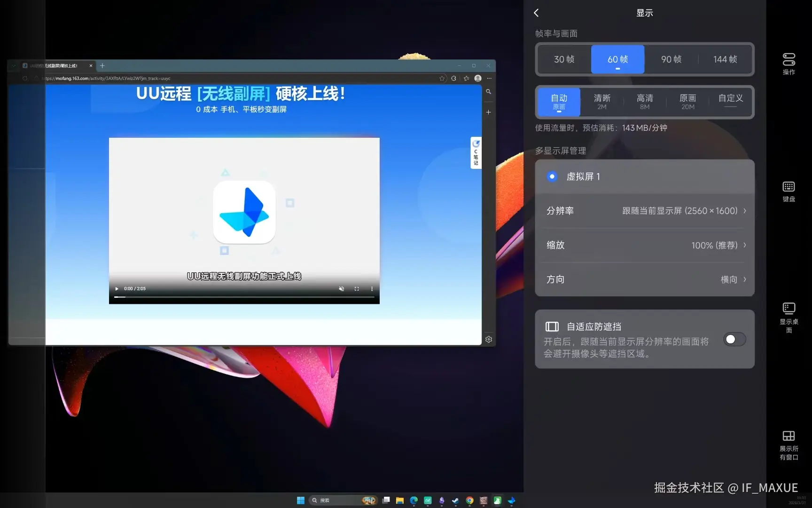Image resolution: width=812 pixels, height=508 pixels.
Task: Click the Windows taskbar search box
Action: click(x=344, y=500)
